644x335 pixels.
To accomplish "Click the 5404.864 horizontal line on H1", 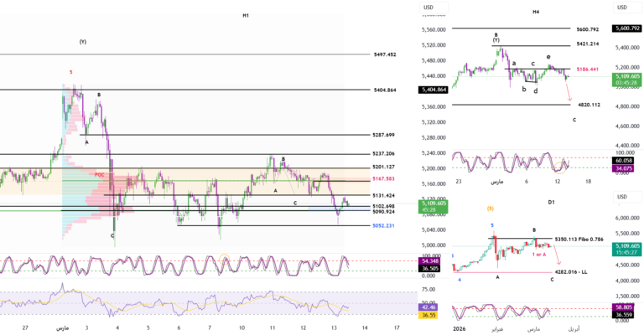I will pos(210,90).
